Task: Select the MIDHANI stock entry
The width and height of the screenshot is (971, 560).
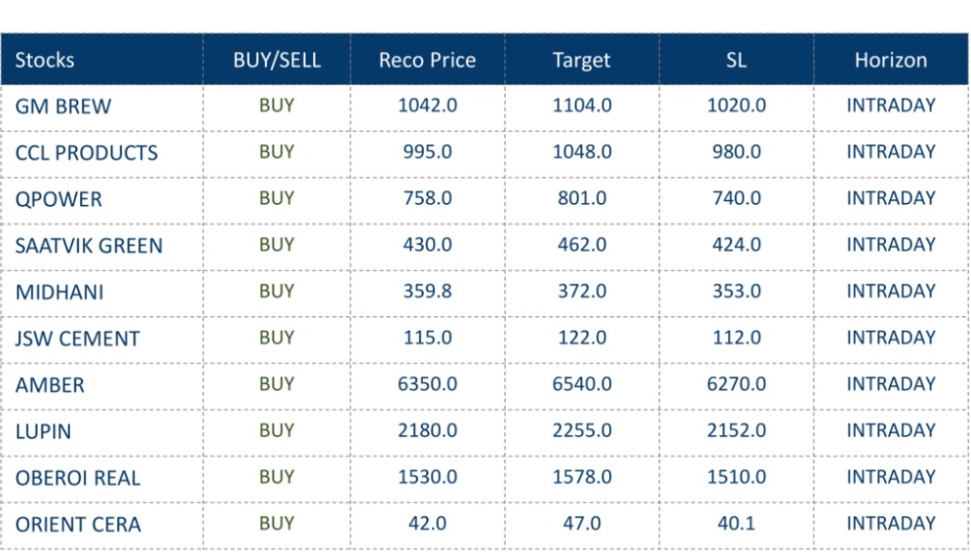Action: pos(59,292)
